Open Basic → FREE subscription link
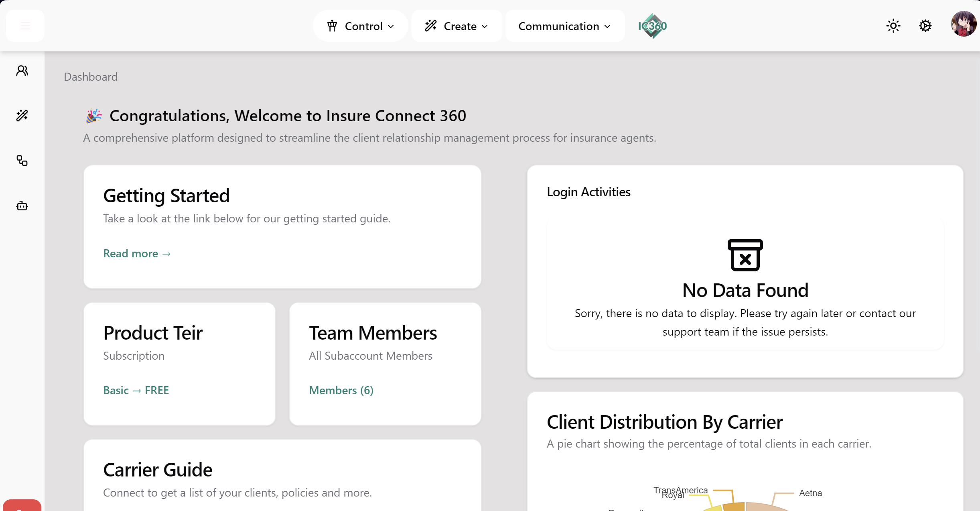Image resolution: width=980 pixels, height=511 pixels. pos(136,390)
